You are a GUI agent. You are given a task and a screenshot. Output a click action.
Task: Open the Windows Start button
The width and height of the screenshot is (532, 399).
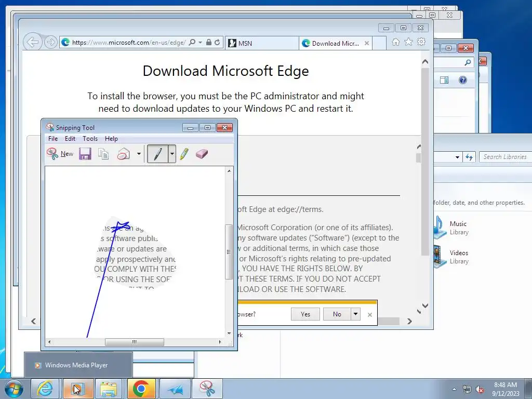pos(14,389)
